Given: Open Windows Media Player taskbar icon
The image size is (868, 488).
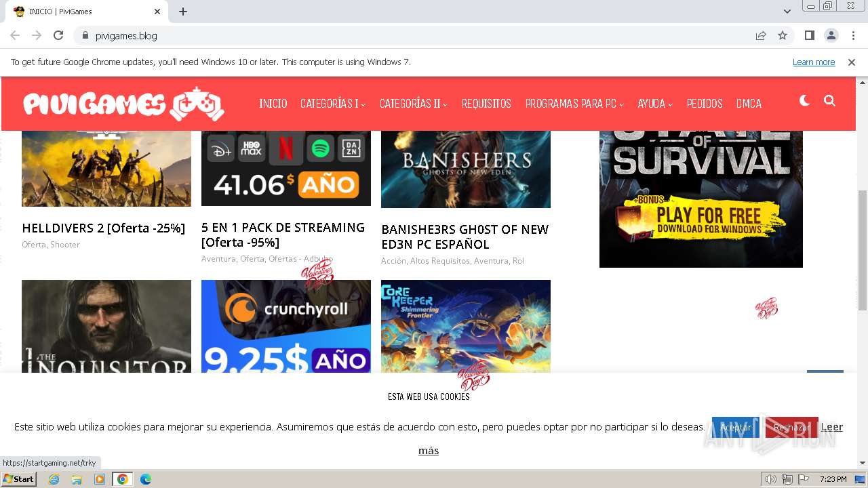Looking at the screenshot, I should [x=100, y=479].
